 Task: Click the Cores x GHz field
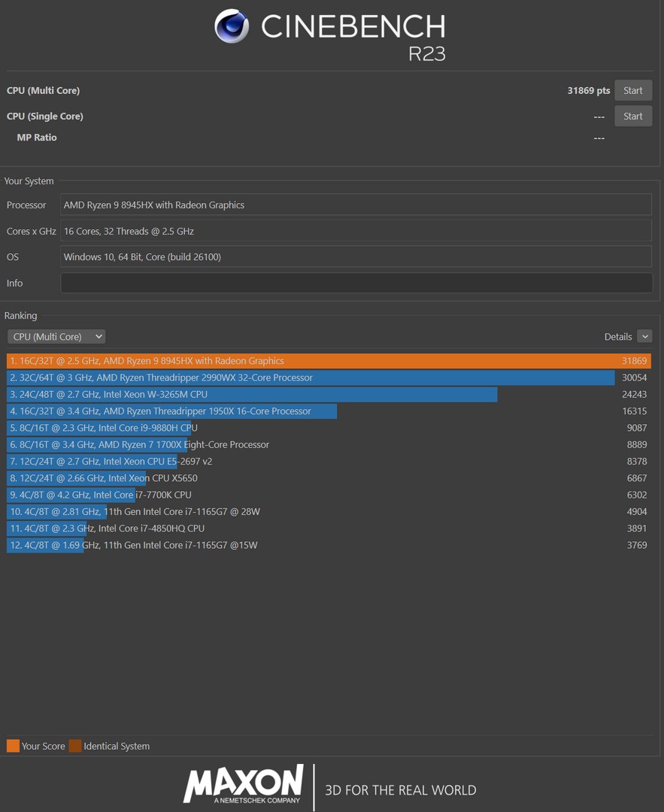[x=356, y=231]
